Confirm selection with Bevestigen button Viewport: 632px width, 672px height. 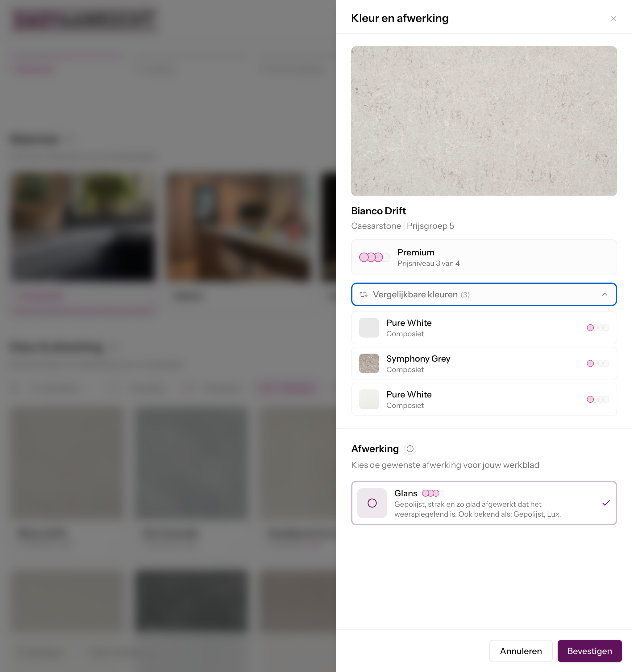(x=589, y=651)
